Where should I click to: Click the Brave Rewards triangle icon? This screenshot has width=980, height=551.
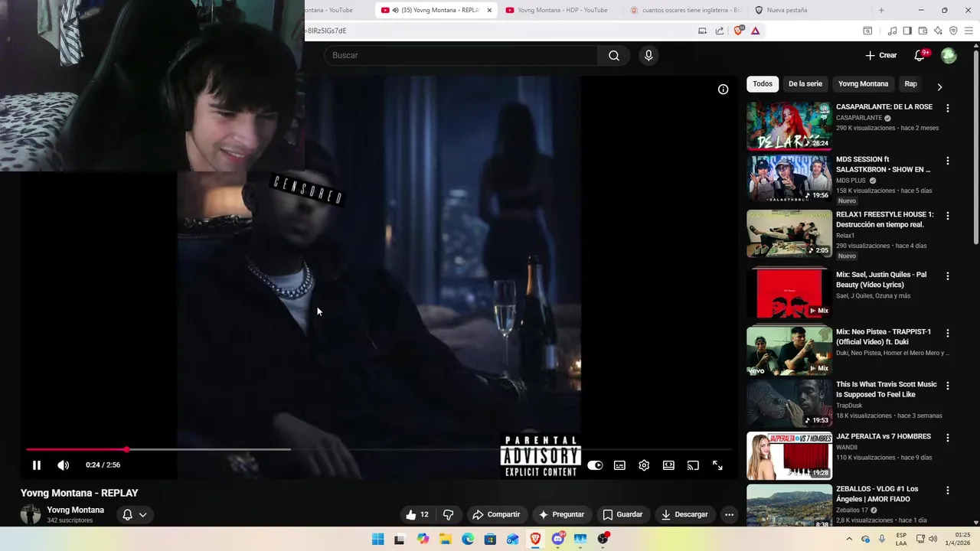coord(756,31)
